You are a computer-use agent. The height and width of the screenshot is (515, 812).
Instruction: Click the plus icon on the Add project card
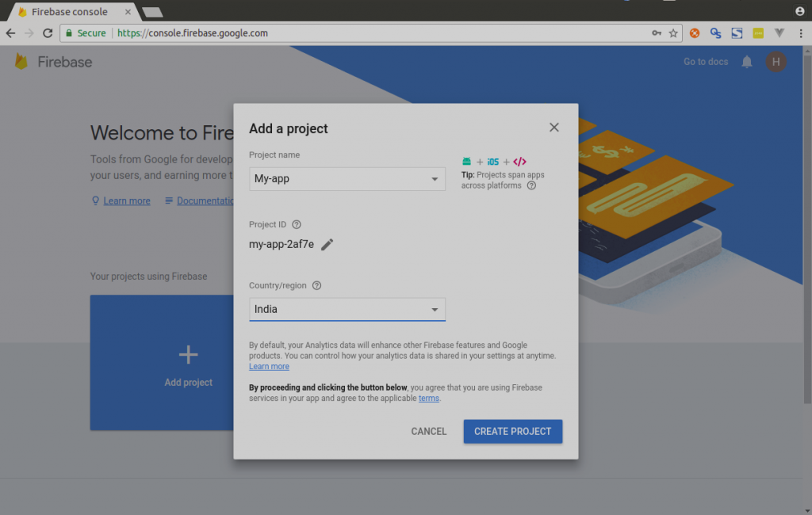[188, 354]
